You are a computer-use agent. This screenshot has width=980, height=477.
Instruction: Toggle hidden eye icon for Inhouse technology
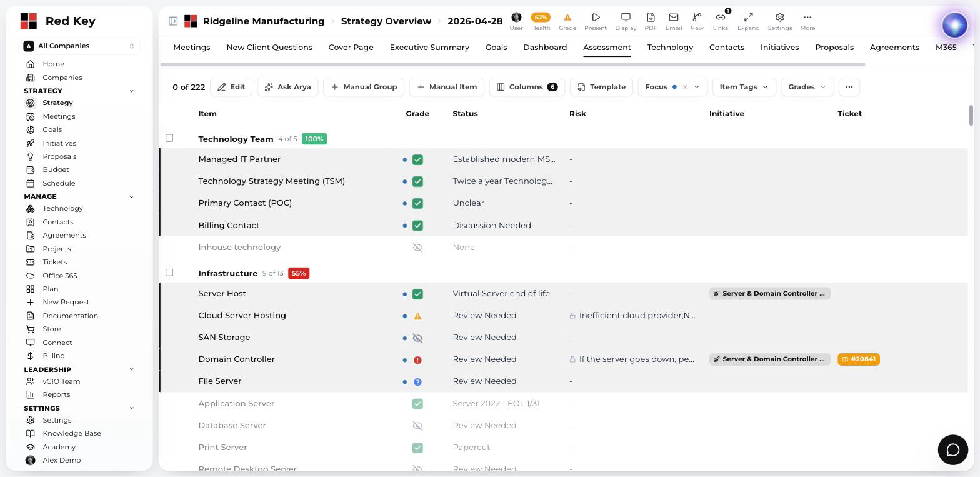click(417, 248)
